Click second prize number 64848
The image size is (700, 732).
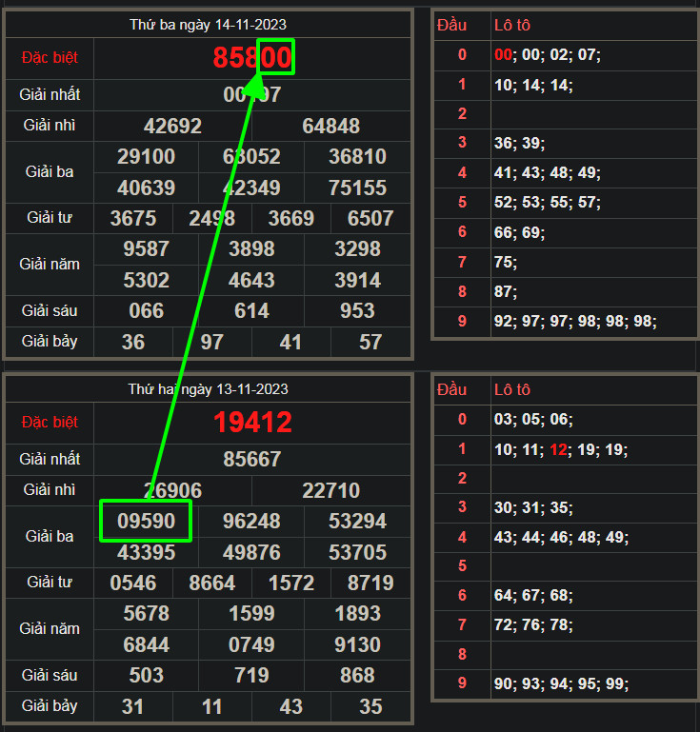330,126
